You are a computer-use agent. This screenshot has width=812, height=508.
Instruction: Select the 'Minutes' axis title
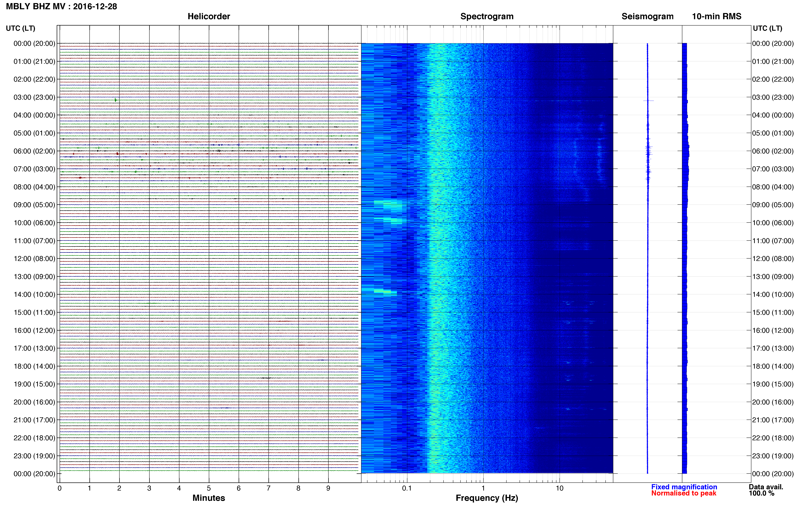point(209,498)
